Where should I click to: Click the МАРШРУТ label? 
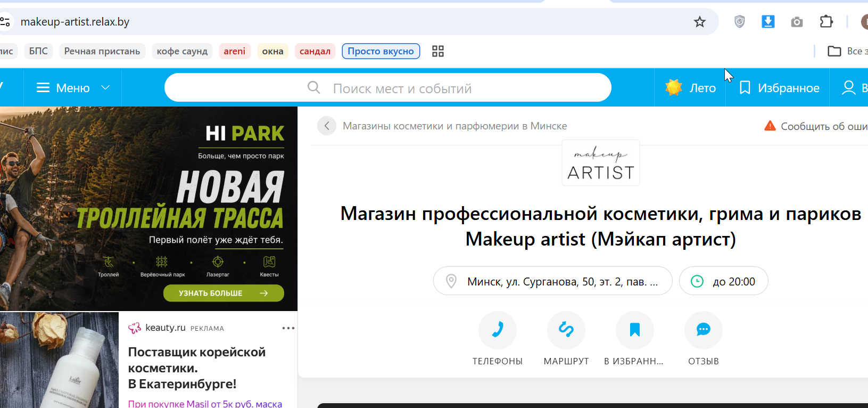click(x=566, y=361)
